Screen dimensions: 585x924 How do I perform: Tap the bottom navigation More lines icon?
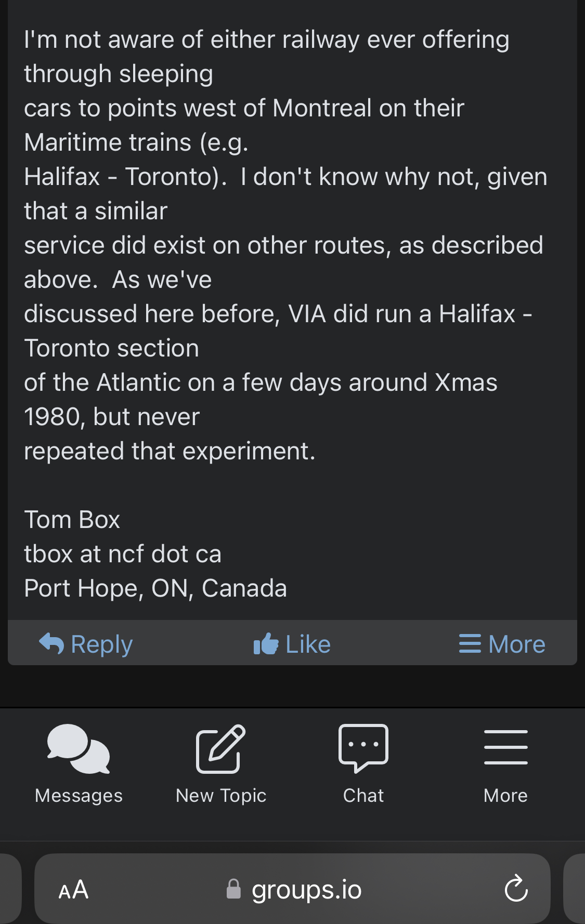(505, 747)
